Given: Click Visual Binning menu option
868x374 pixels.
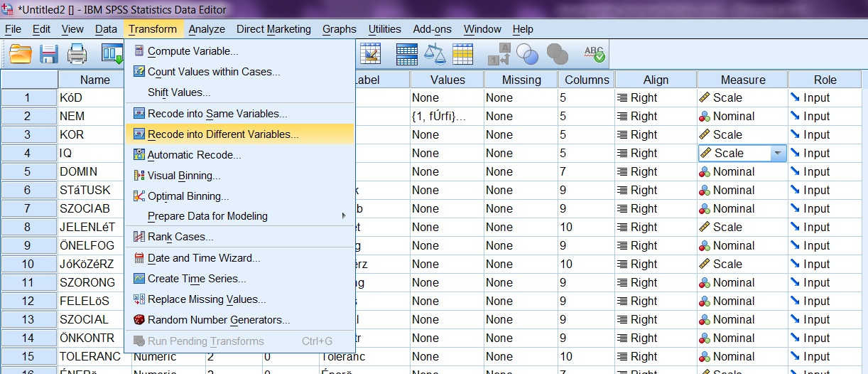Looking at the screenshot, I should click(x=183, y=176).
